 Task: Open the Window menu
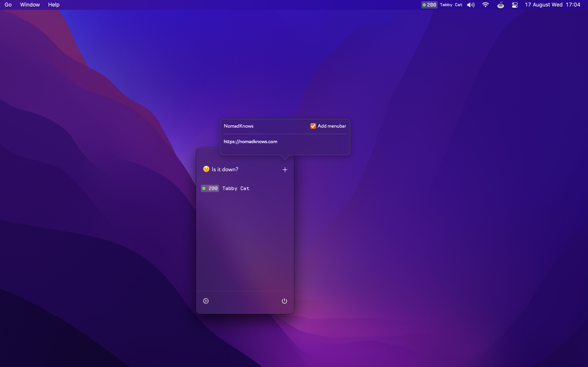click(x=30, y=5)
